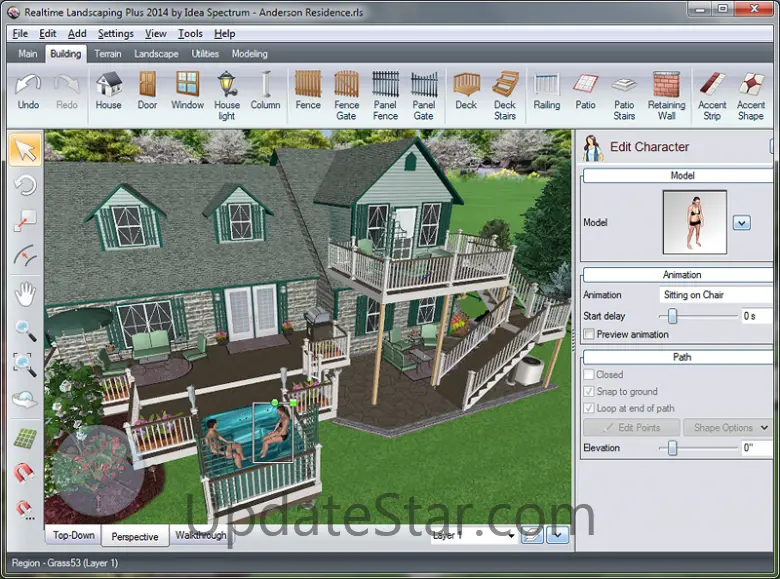780x579 pixels.
Task: Open the Animation dropdown showing Sitting on Chair
Action: (x=714, y=295)
